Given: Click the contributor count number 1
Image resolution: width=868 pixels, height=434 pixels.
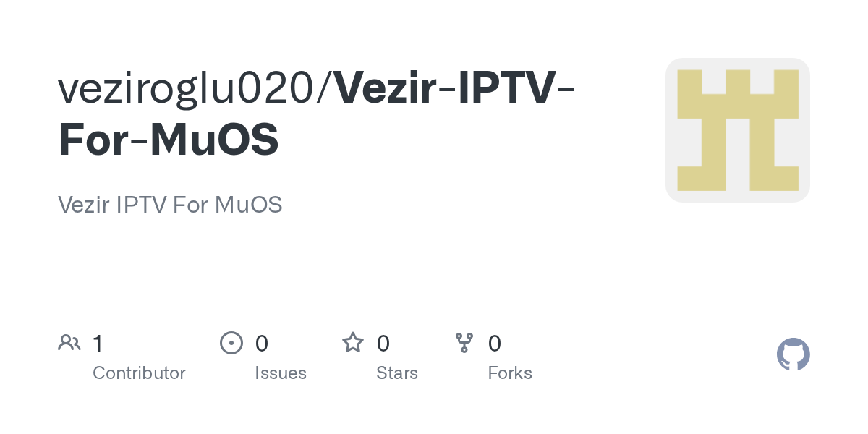Looking at the screenshot, I should [x=98, y=343].
